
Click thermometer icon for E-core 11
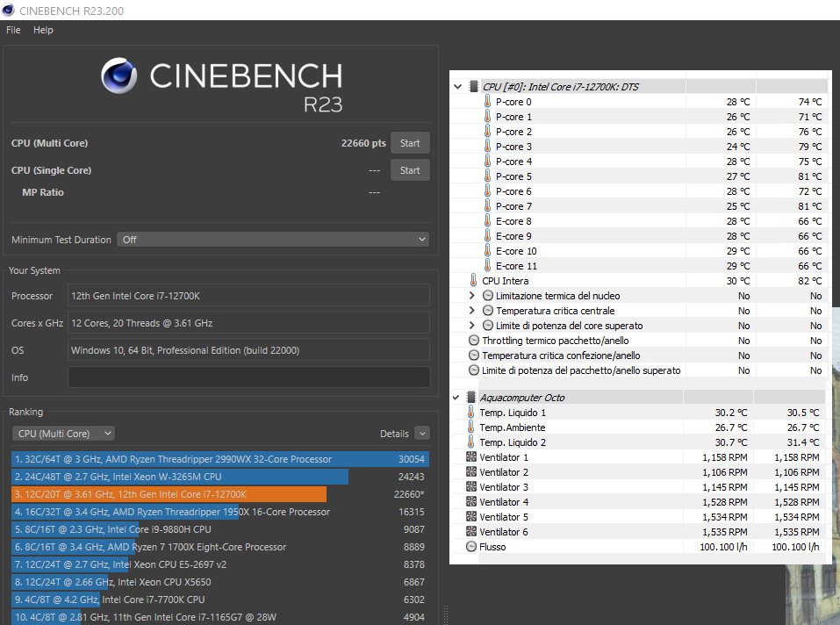tap(487, 266)
